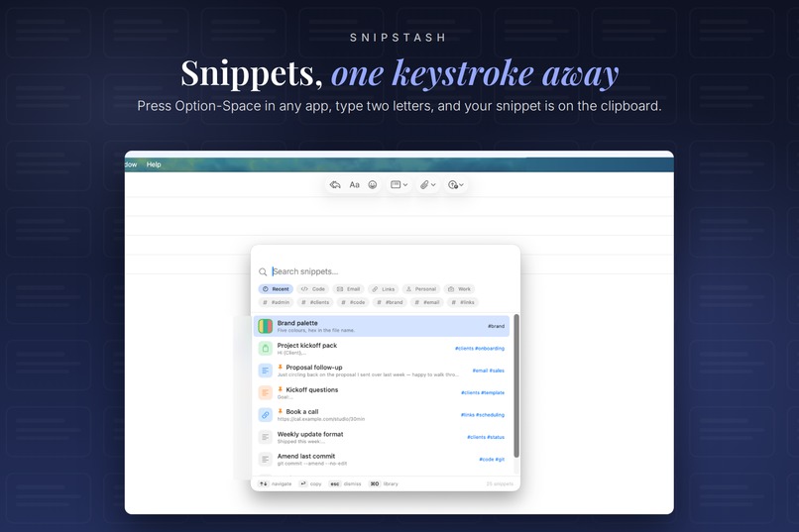This screenshot has height=532, width=799.
Task: Click the blue text icon of Proposal follow-up
Action: tap(265, 371)
